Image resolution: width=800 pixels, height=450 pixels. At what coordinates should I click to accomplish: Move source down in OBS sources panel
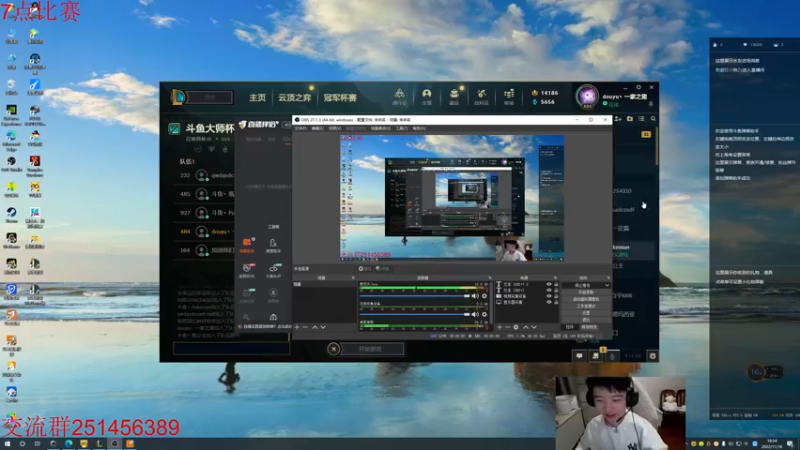[534, 327]
